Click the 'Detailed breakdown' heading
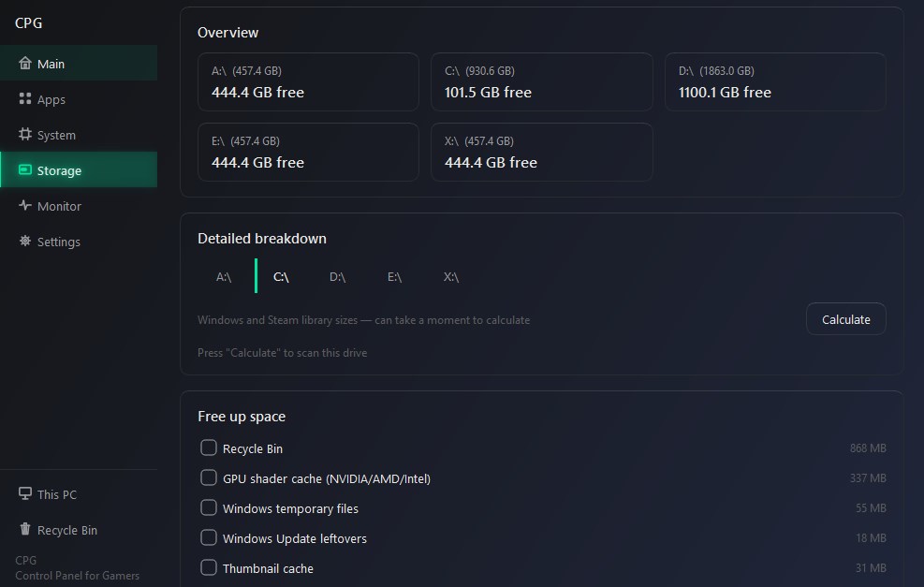The width and height of the screenshot is (924, 587). pos(261,239)
